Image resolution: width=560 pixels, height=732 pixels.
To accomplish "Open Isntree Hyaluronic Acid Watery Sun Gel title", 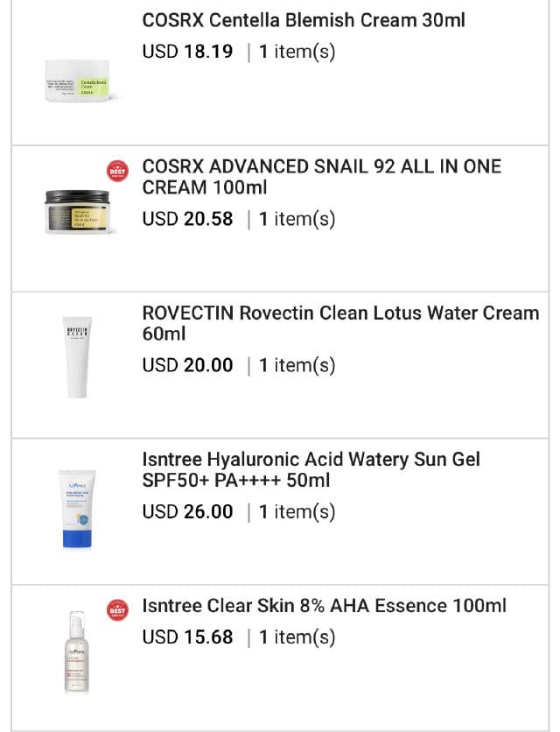I will [311, 470].
